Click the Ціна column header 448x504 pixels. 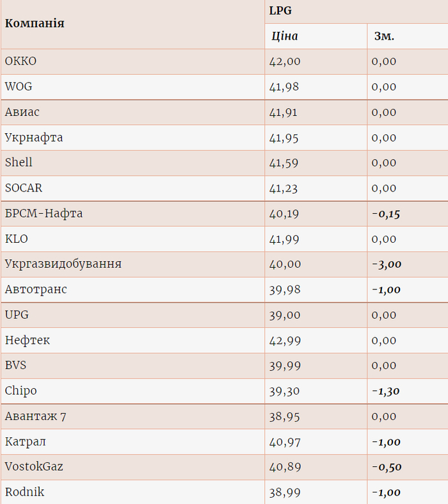coord(284,36)
